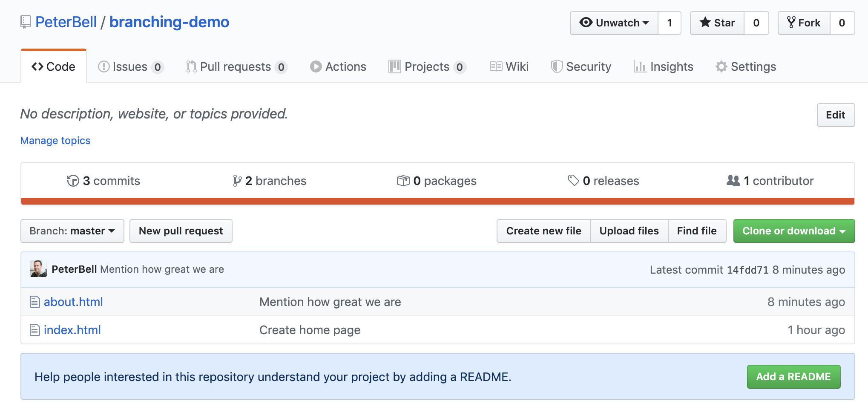
Task: Open the repository Settings tab
Action: tap(746, 67)
